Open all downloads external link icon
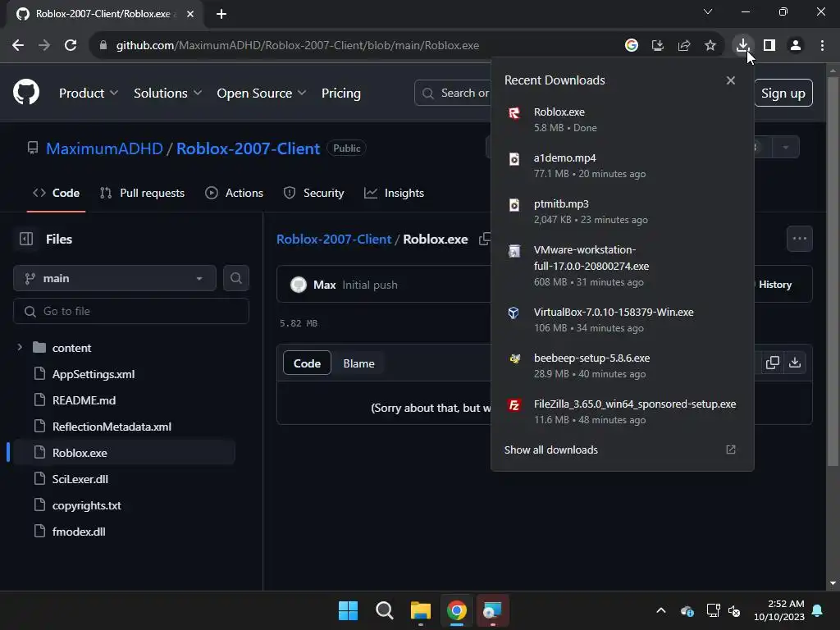The image size is (840, 630). click(730, 450)
